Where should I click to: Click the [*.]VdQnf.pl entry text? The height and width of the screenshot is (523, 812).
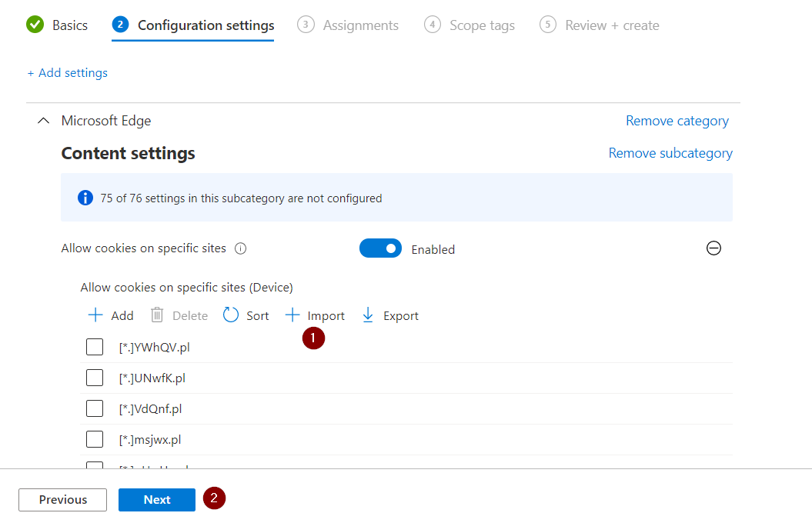tap(150, 408)
